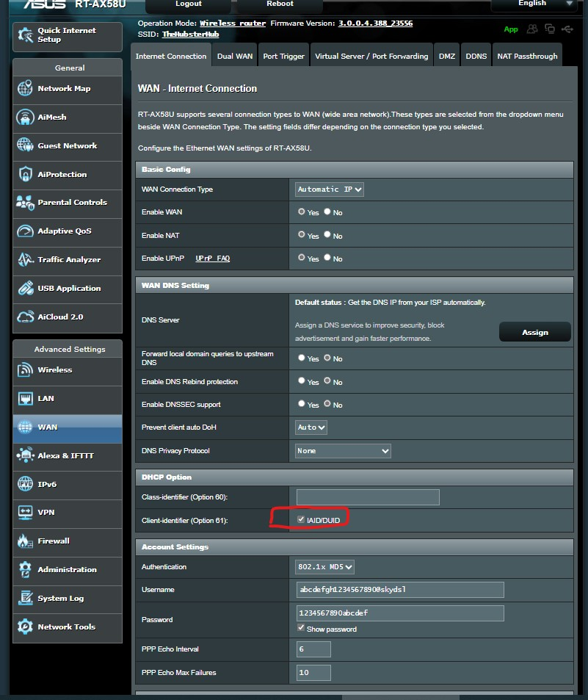Open the Firewall settings icon
Viewport: 588px width, 700px height.
tap(25, 541)
